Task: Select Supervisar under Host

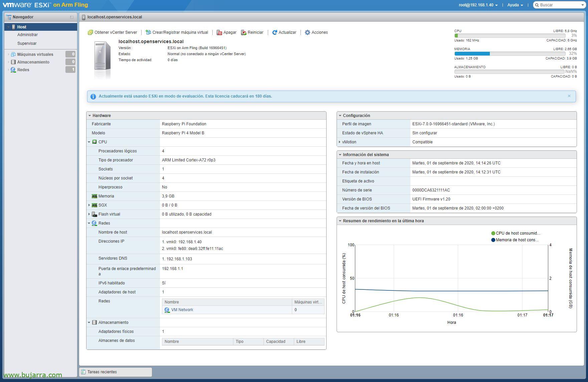Action: click(x=27, y=43)
